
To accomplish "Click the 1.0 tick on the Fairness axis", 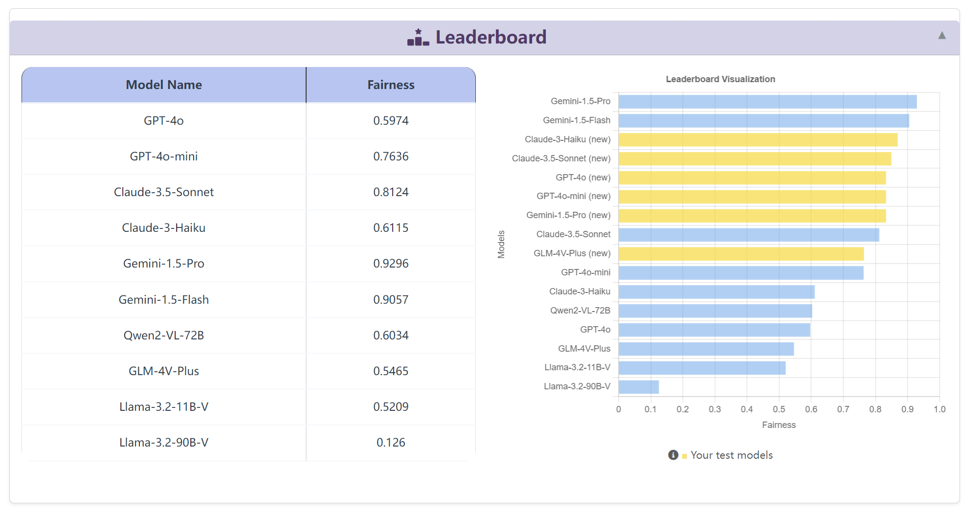I will coord(939,409).
